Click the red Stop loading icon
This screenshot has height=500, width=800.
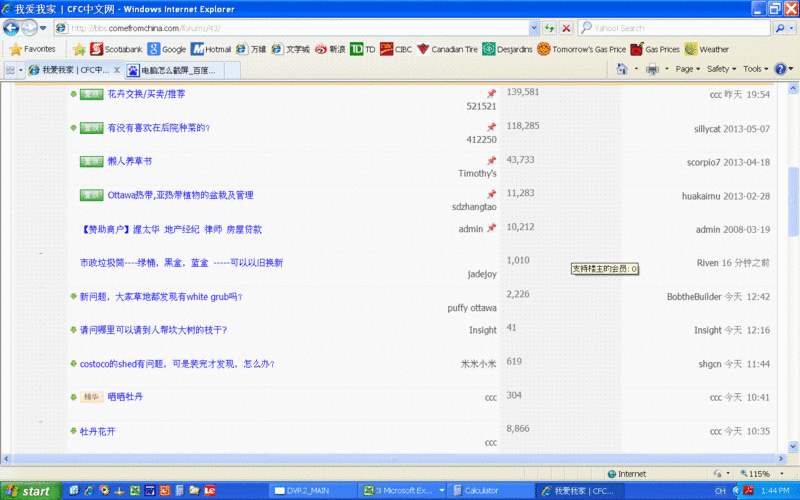(x=567, y=28)
